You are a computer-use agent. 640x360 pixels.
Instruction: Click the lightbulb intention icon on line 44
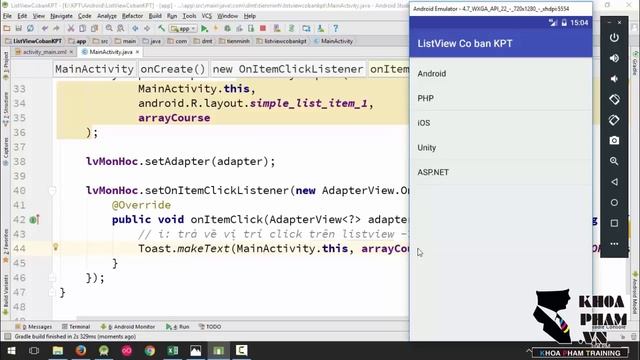(x=56, y=247)
